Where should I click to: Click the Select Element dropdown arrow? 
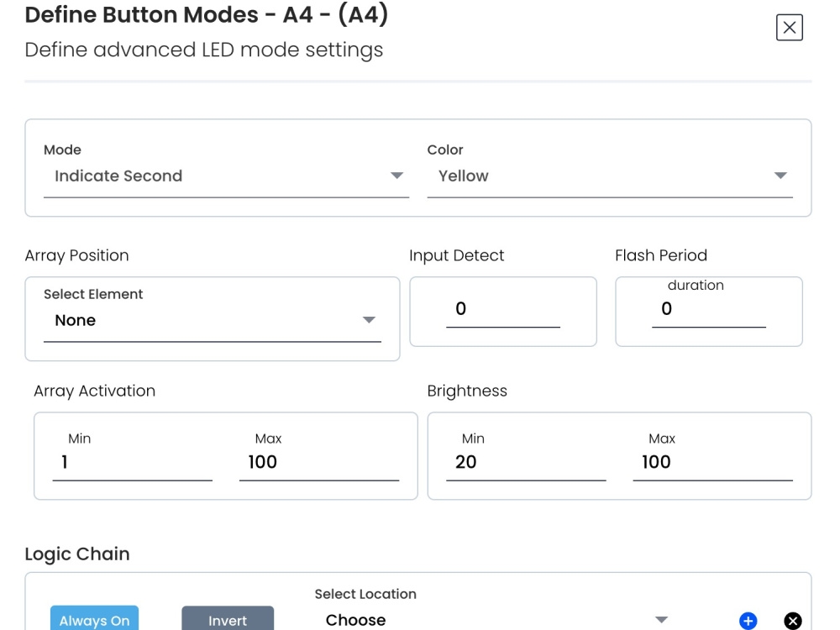370,320
